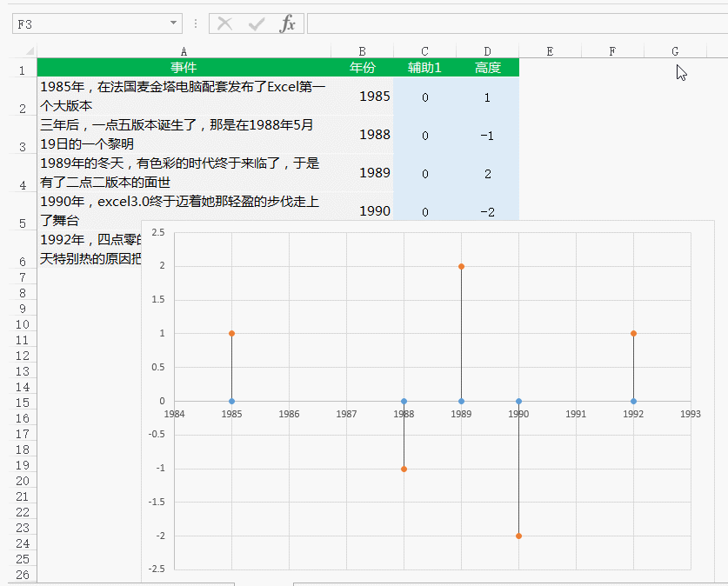
Task: Select the 高度 header cell
Action: (487, 67)
